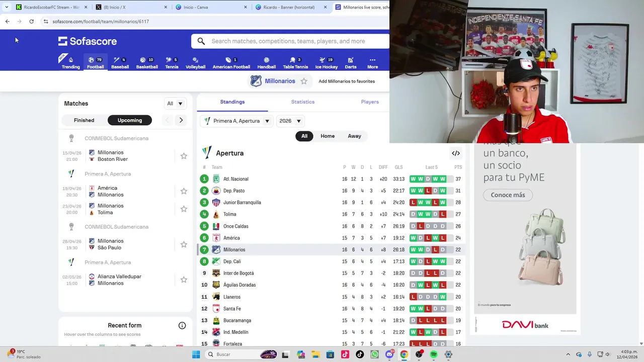This screenshot has width=644, height=362.
Task: Show hidden system tray icons
Action: [568, 354]
